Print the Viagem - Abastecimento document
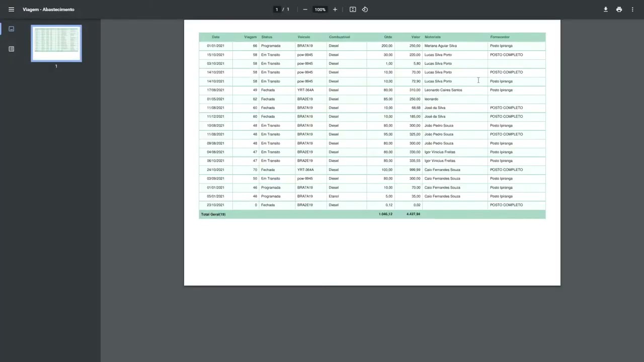644x362 pixels. (x=619, y=10)
